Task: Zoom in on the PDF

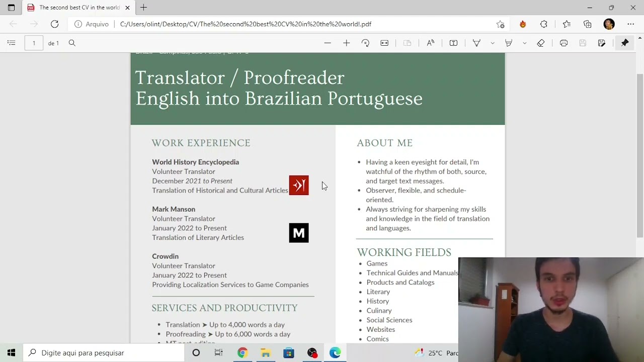Action: (x=346, y=43)
